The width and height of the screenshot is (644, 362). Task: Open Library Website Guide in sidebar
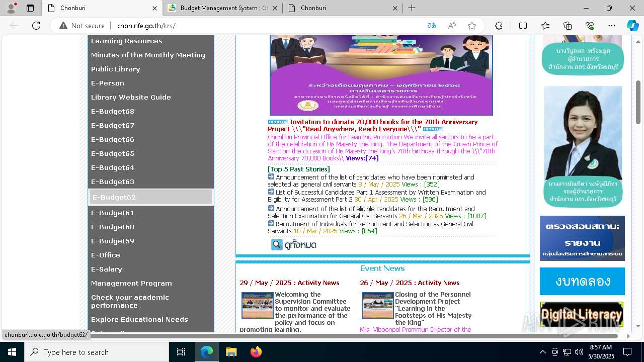tap(131, 97)
